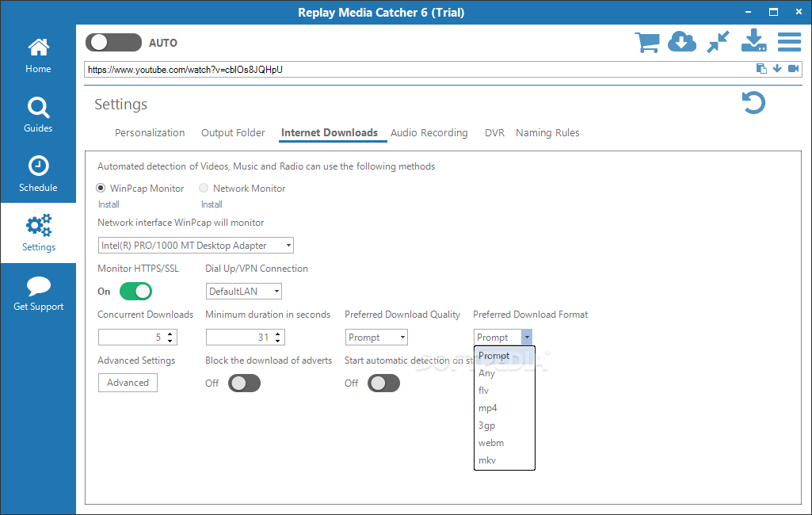Open the Settings gears section
The height and width of the screenshot is (515, 812).
click(38, 233)
